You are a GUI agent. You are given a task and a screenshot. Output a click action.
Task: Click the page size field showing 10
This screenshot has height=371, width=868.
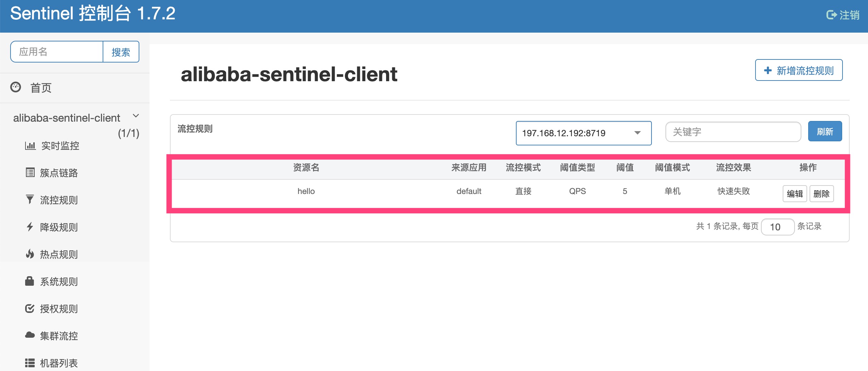click(x=778, y=227)
